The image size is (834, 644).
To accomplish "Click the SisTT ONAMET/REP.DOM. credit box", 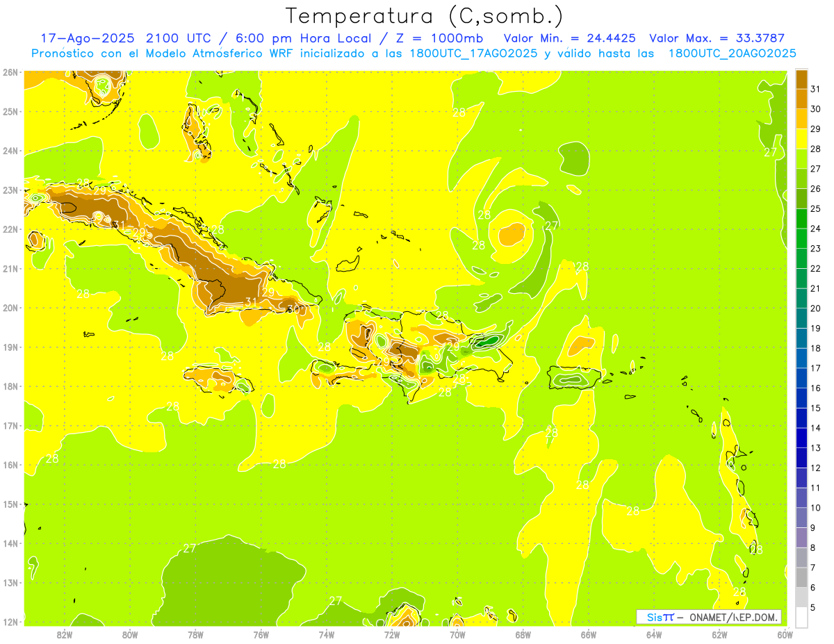I will pos(709,617).
